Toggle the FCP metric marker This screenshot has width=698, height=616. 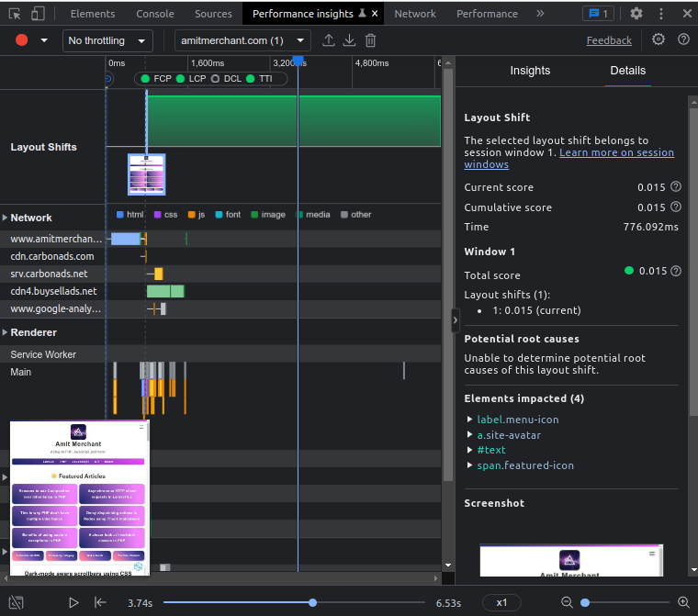155,79
